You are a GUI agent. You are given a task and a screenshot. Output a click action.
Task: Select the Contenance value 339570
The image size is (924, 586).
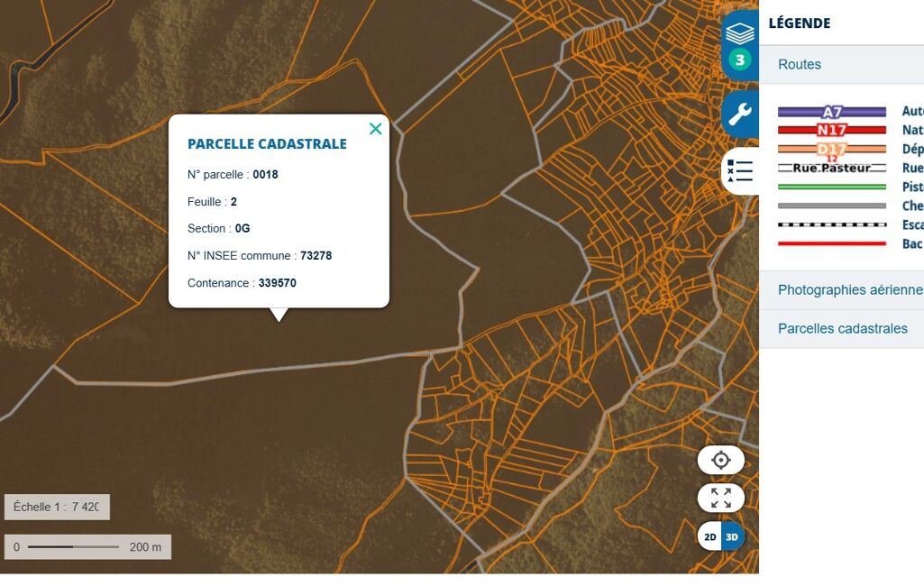278,283
